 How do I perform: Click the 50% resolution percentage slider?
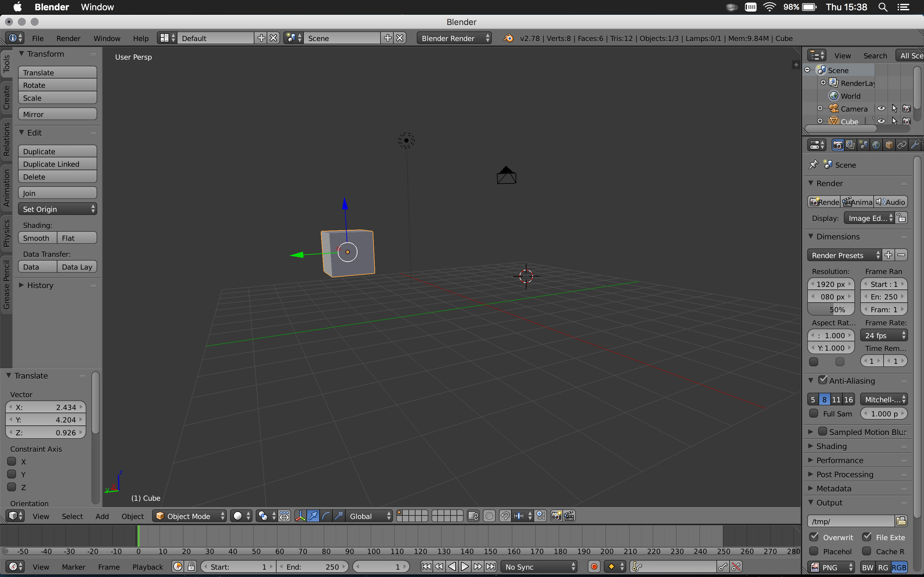coord(831,309)
